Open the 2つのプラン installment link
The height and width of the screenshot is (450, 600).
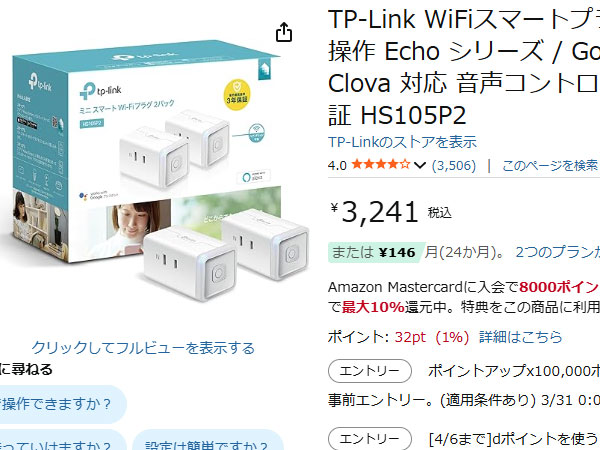557,252
